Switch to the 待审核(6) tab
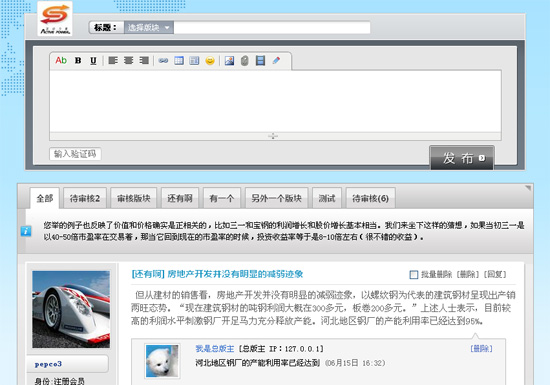This screenshot has width=550, height=385. 370,198
